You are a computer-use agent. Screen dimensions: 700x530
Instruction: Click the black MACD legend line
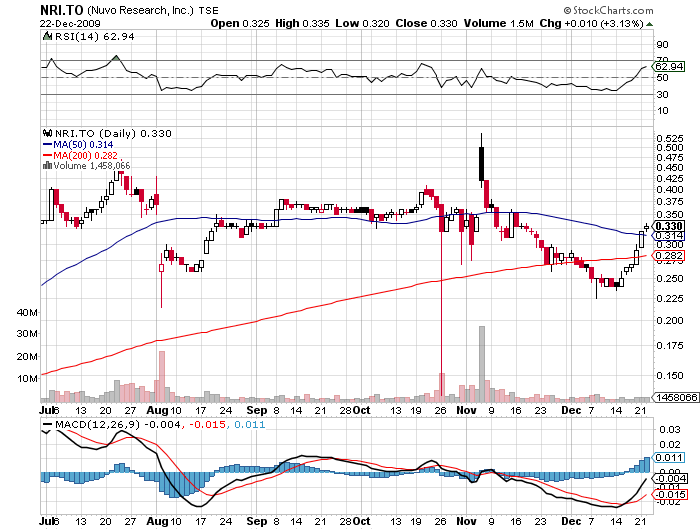47,424
